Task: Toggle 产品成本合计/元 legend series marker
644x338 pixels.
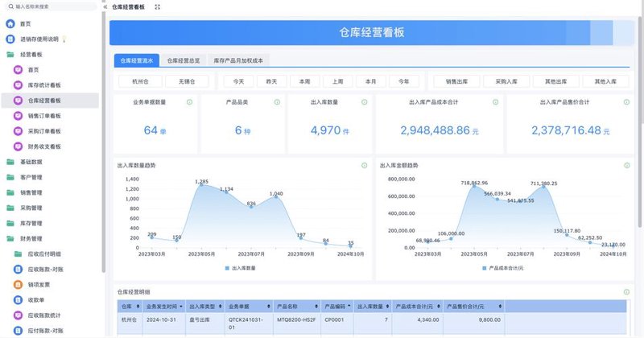Action: click(x=485, y=268)
